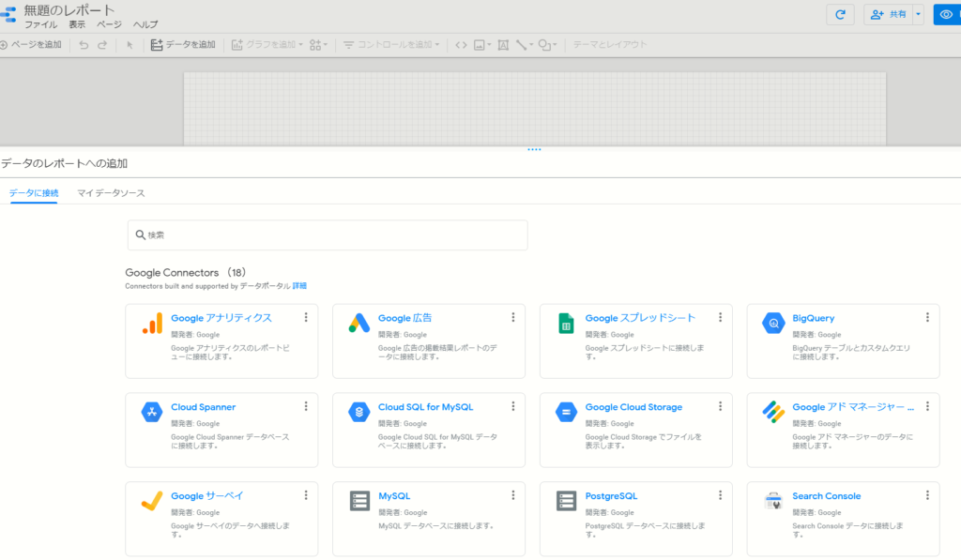Open Google アド マネージャー options menu

click(x=927, y=406)
